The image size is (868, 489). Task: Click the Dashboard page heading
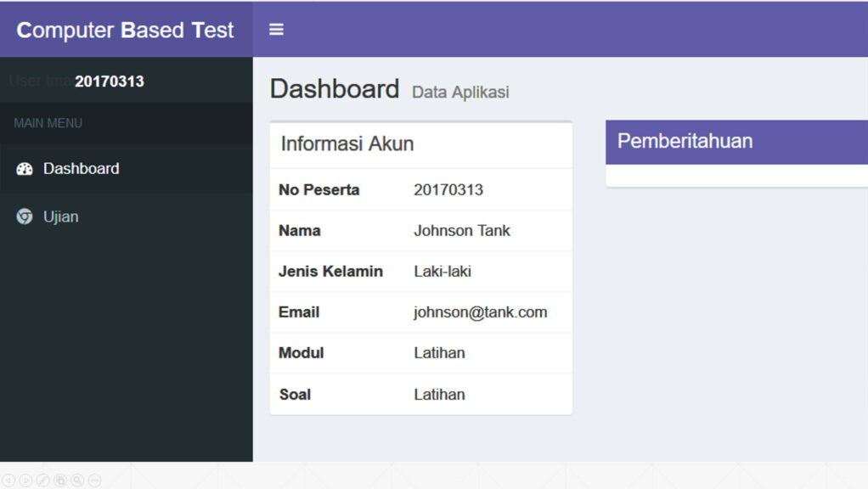[335, 89]
